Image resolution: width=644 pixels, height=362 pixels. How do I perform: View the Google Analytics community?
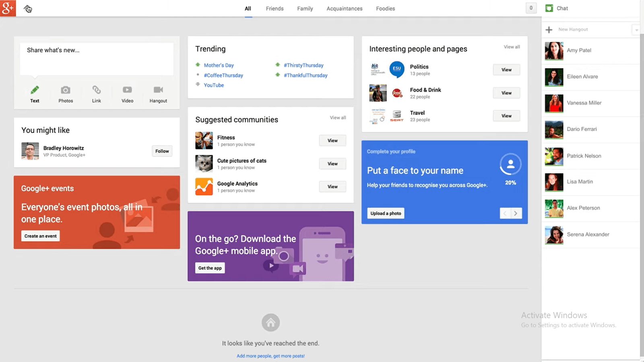coord(332,187)
